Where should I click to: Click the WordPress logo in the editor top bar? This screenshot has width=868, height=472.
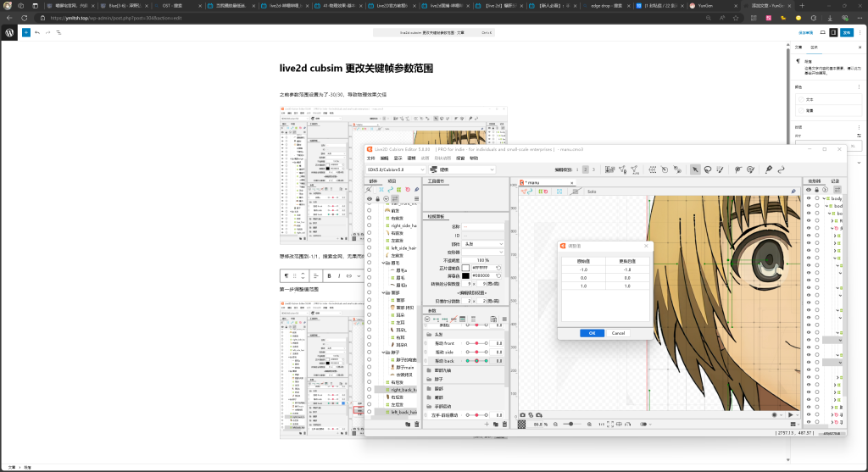9,33
